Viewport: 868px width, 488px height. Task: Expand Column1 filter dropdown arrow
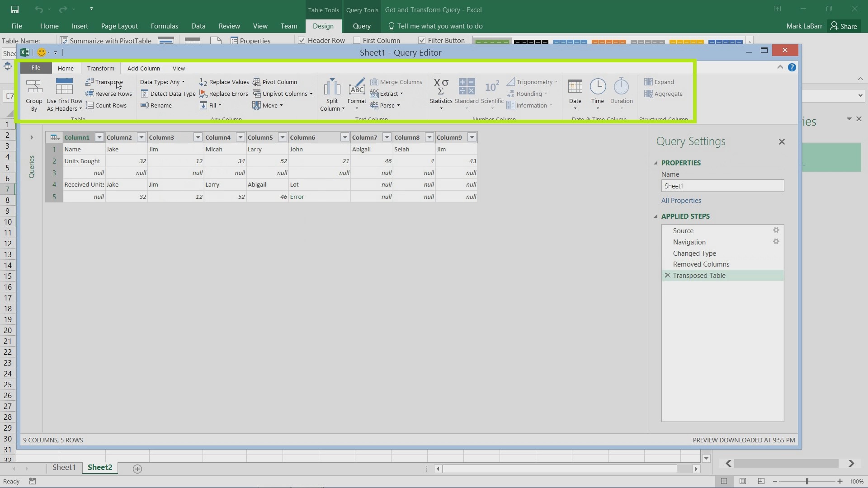(99, 137)
